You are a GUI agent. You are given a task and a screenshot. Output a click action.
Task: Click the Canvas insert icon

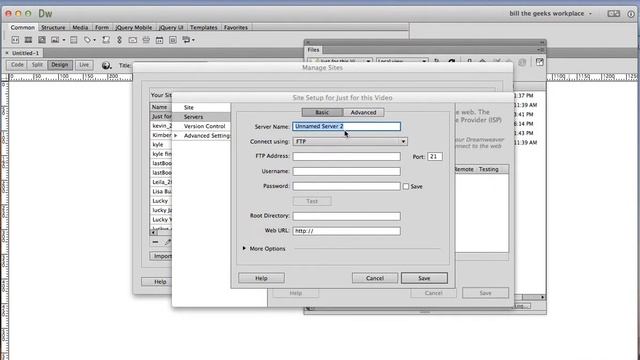pyautogui.click(x=42, y=40)
